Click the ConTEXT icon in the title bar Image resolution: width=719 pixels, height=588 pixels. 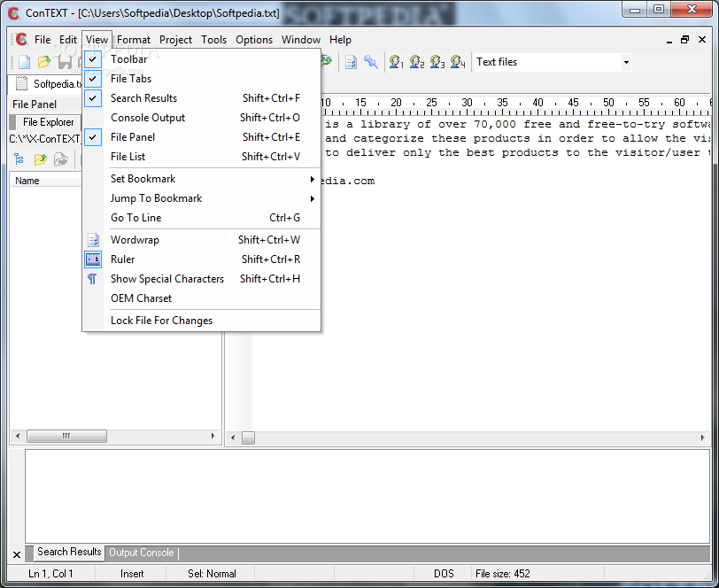[14, 13]
